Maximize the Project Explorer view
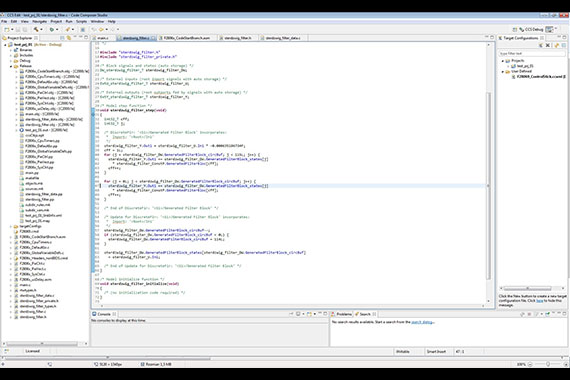Screen dimensions: 570x380 pyautogui.click(x=86, y=37)
